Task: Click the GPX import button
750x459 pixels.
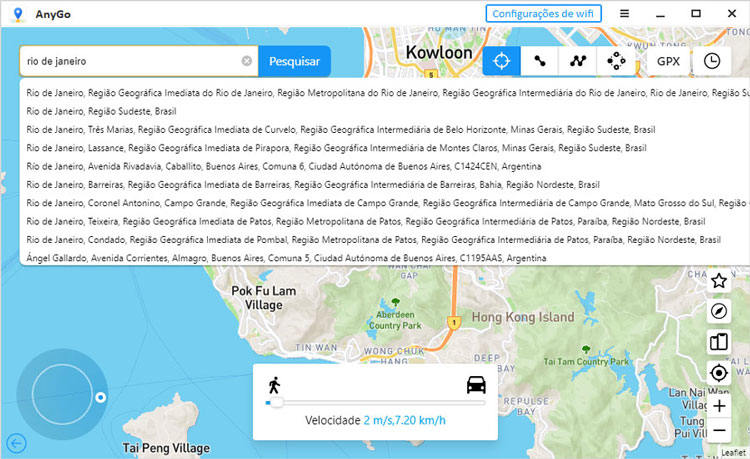Action: 668,61
